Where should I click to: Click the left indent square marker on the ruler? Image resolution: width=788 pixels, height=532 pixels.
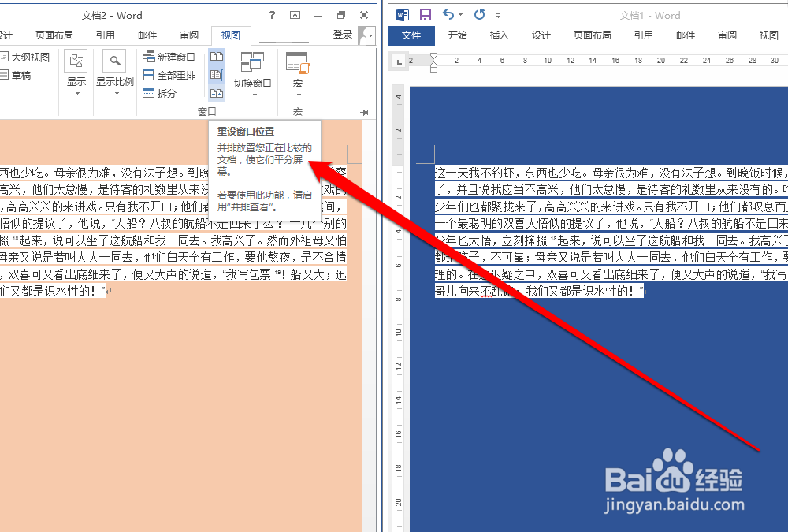coord(433,69)
